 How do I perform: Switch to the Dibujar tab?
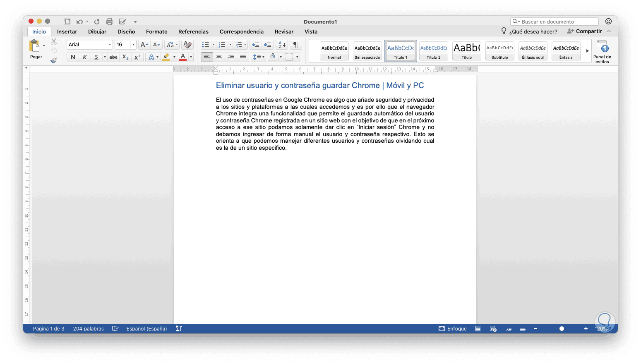[x=97, y=31]
